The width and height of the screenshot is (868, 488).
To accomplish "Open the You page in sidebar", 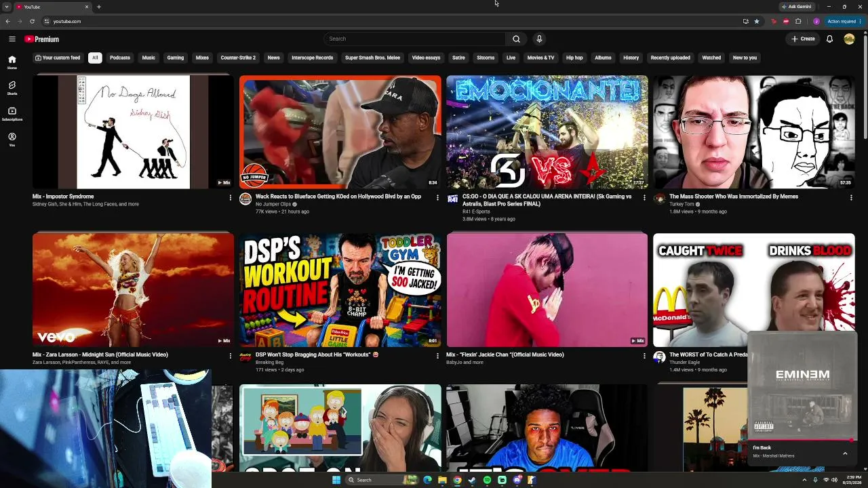I will click(12, 140).
